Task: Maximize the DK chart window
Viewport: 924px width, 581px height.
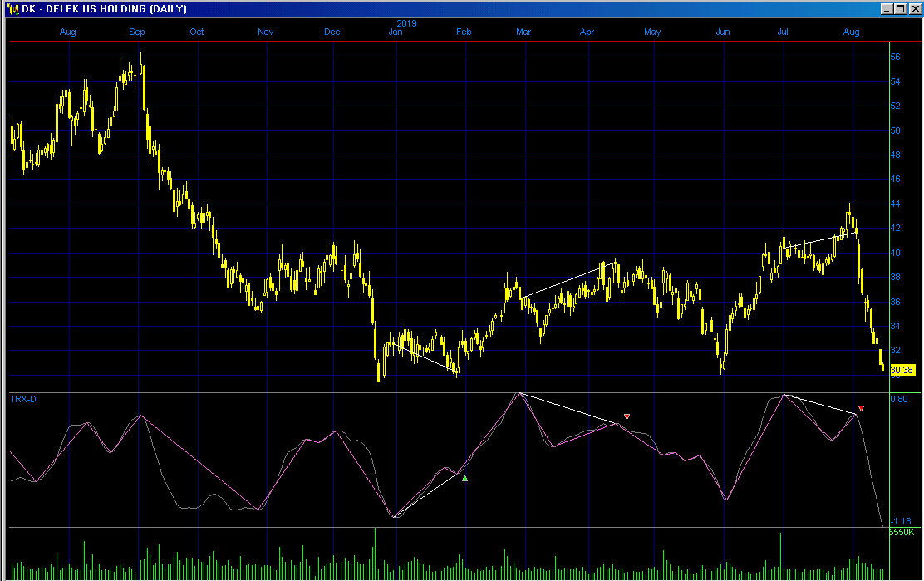Action: tap(900, 9)
